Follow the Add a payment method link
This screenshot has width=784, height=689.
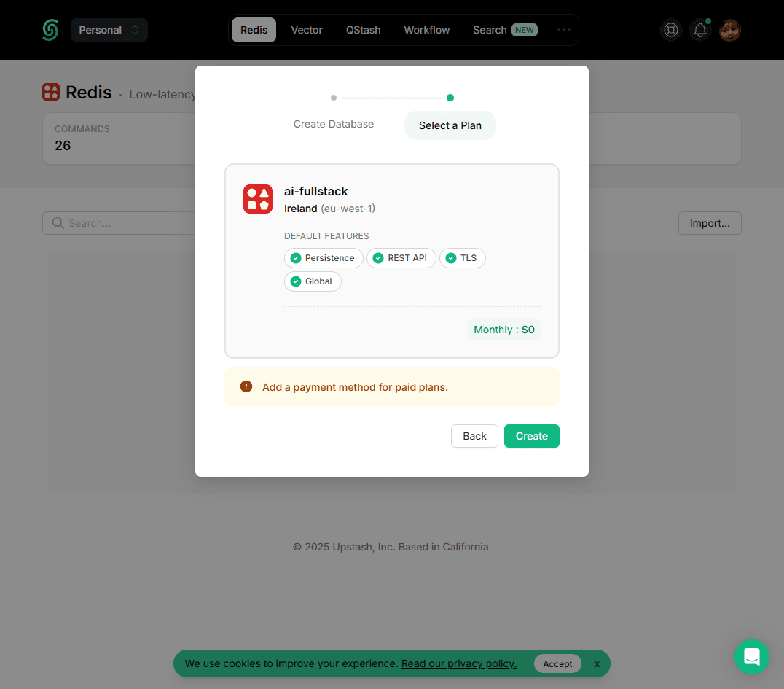tap(319, 387)
